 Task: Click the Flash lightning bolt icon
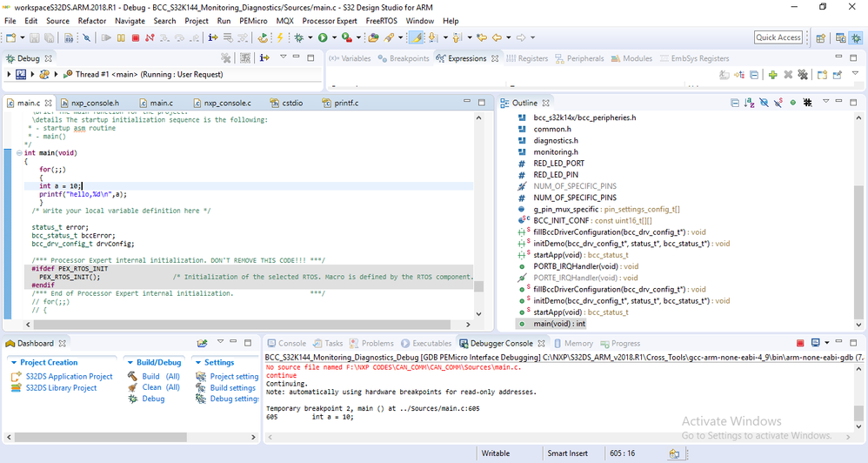(280, 37)
